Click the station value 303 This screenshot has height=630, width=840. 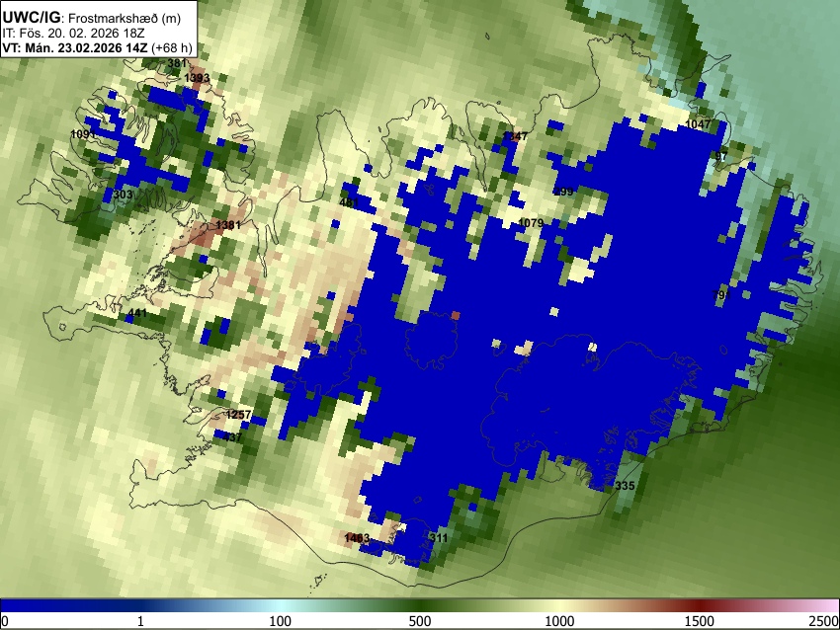pyautogui.click(x=123, y=195)
